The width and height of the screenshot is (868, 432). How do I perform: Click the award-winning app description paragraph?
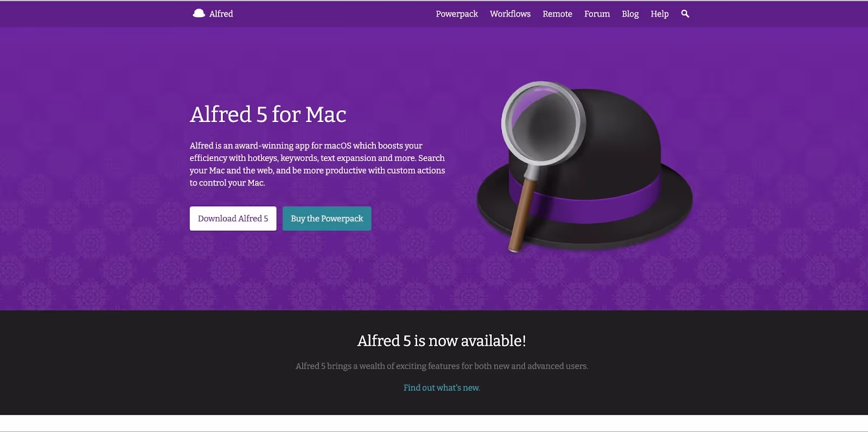pyautogui.click(x=317, y=164)
